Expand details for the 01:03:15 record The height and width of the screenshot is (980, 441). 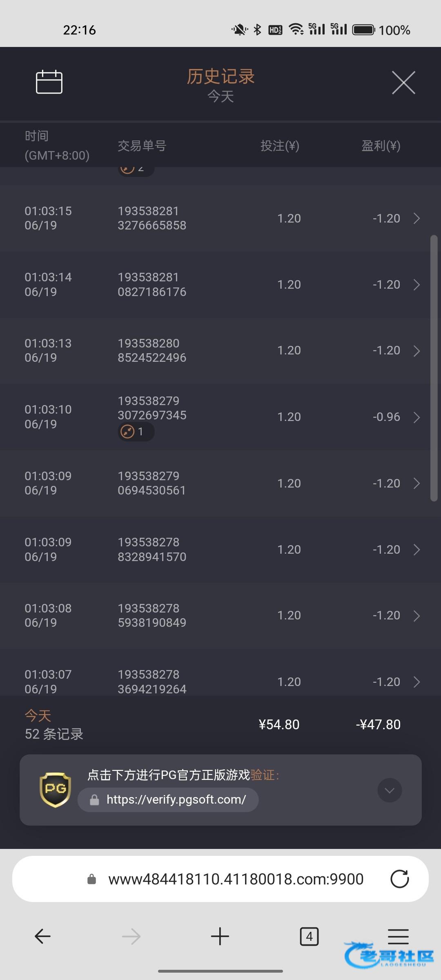416,218
